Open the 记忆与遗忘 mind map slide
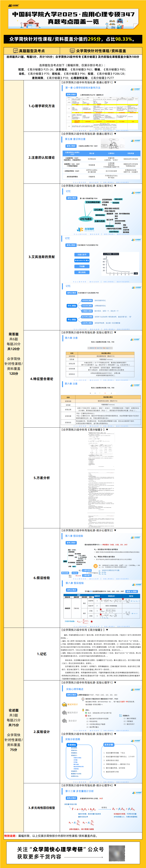Viewport: 146px width, 868px height. pos(101,212)
